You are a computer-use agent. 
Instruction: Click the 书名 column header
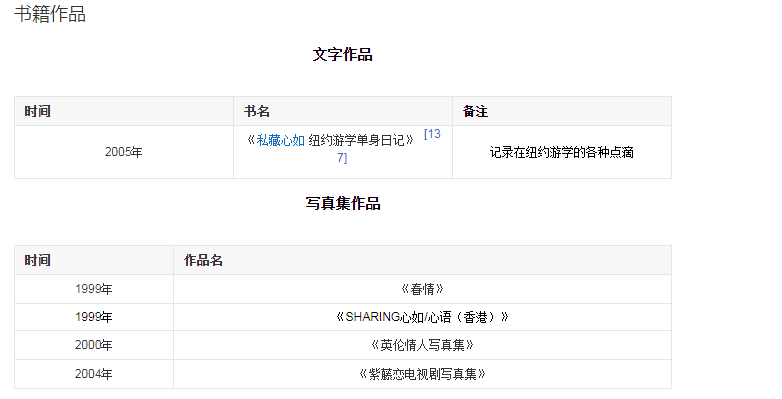(x=257, y=111)
